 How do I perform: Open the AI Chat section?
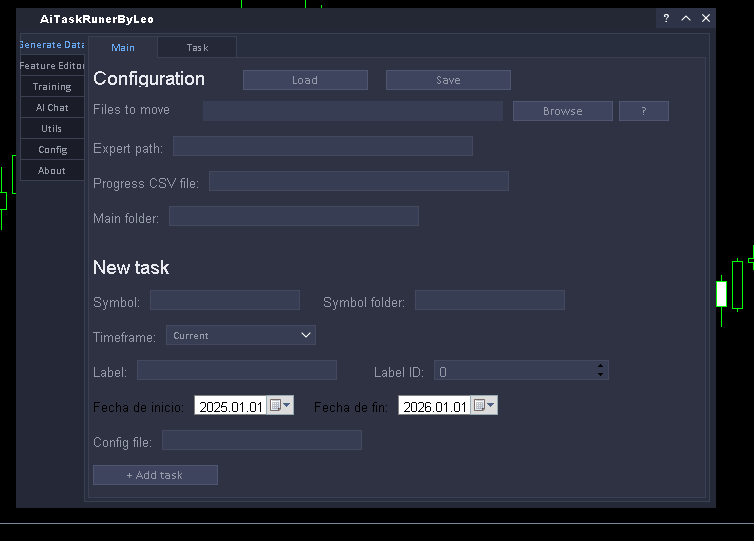point(52,108)
